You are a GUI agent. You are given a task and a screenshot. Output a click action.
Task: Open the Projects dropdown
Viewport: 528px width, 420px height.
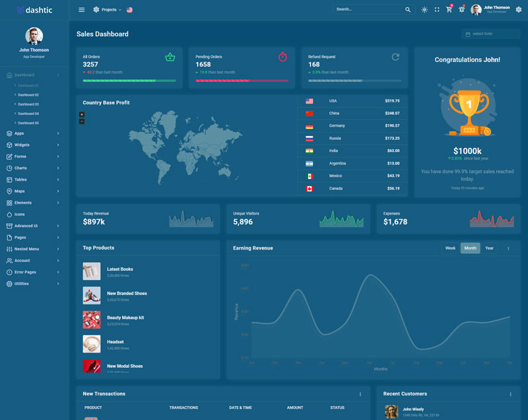[108, 10]
